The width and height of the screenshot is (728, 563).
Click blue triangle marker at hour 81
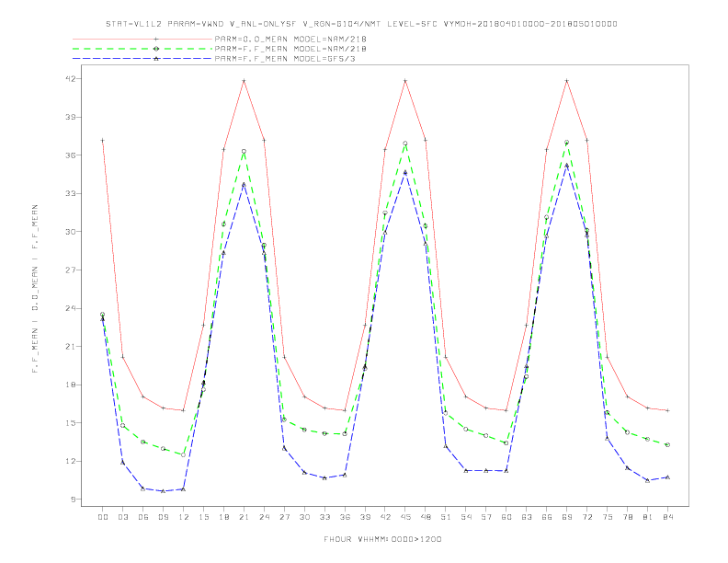[x=648, y=480]
